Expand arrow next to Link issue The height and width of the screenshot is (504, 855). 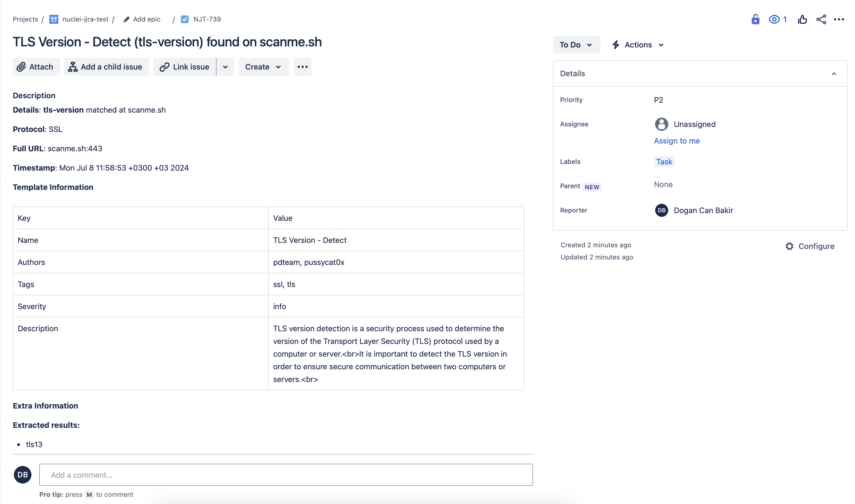pyautogui.click(x=225, y=67)
